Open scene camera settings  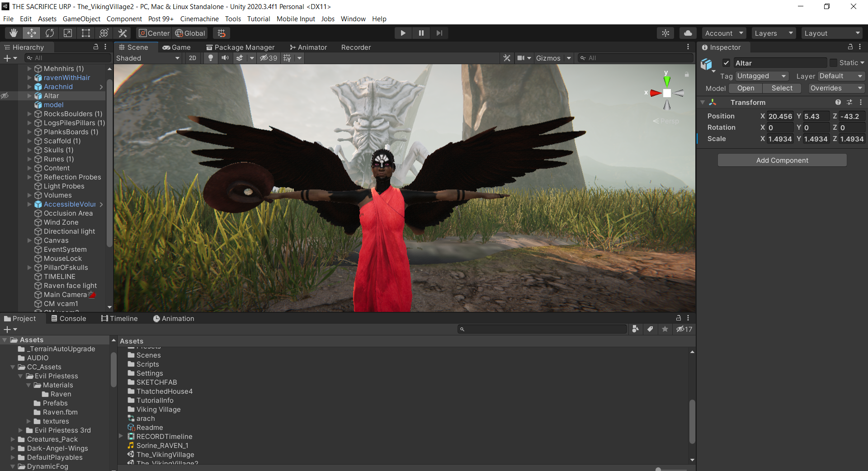tap(524, 58)
